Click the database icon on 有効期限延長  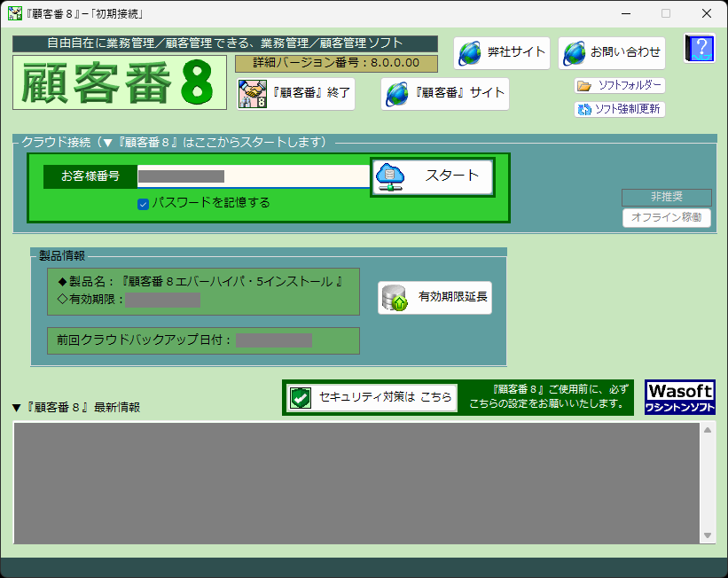[x=395, y=298]
